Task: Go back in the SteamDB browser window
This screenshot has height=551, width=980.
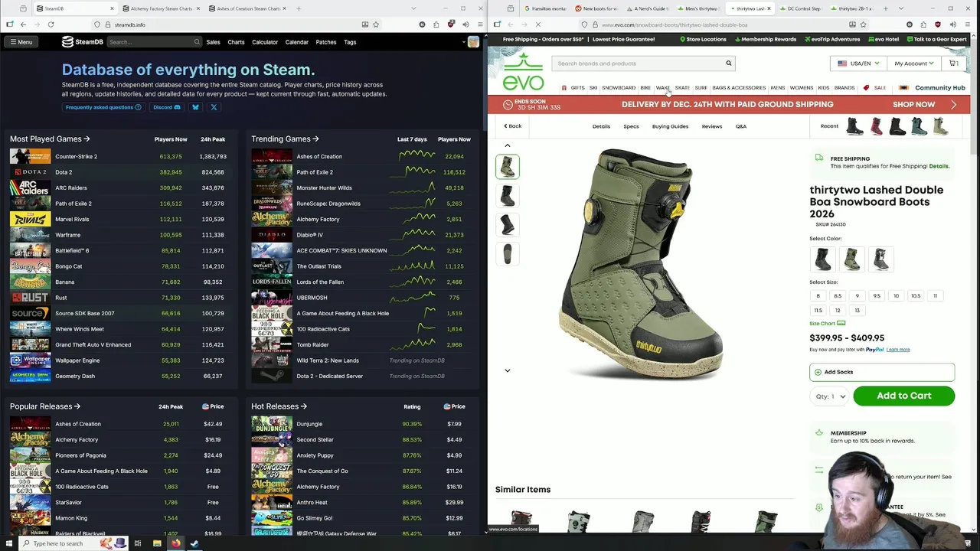Action: click(x=23, y=24)
